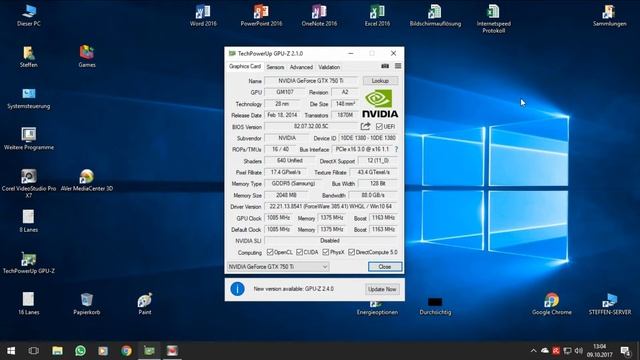Click the GPU Name field
Image resolution: width=640 pixels, height=360 pixels.
(311, 81)
